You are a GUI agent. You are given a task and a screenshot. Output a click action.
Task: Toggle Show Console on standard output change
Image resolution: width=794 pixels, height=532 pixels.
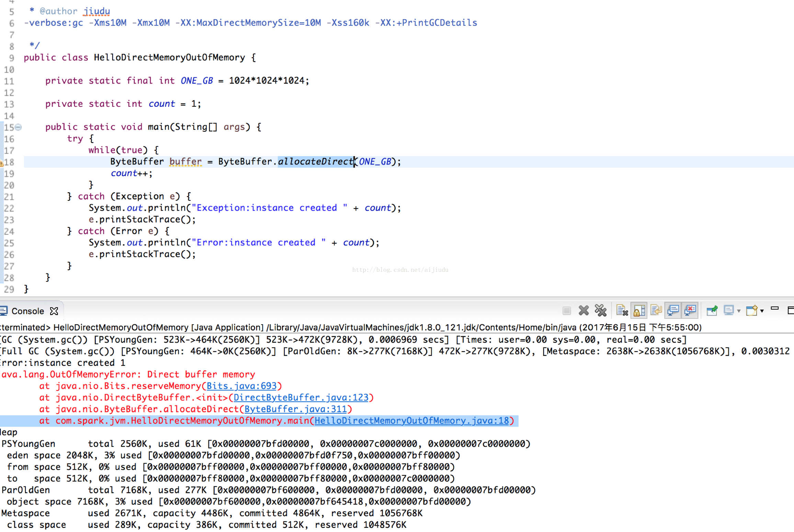tap(673, 311)
